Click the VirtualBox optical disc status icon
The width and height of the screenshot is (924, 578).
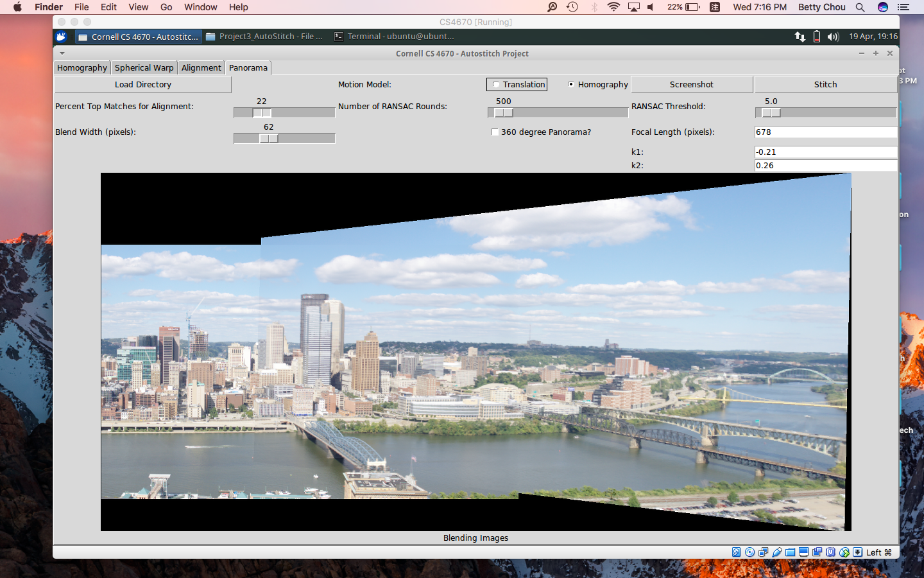tap(749, 552)
